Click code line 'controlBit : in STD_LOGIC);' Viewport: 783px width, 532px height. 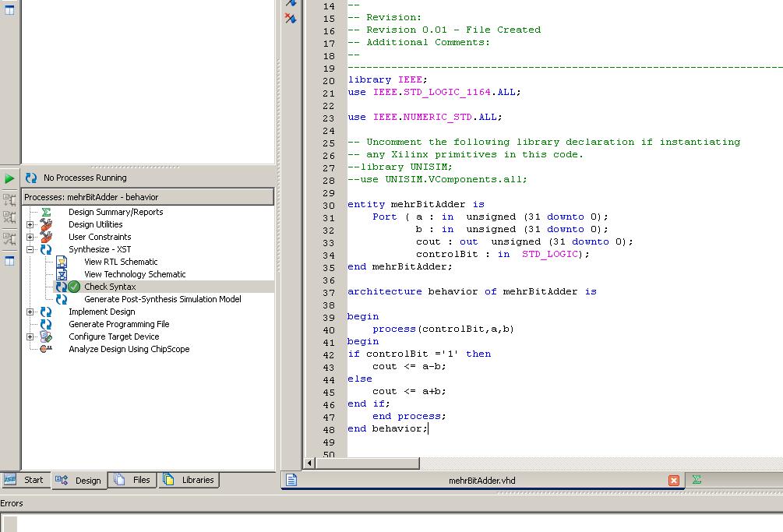pos(503,255)
